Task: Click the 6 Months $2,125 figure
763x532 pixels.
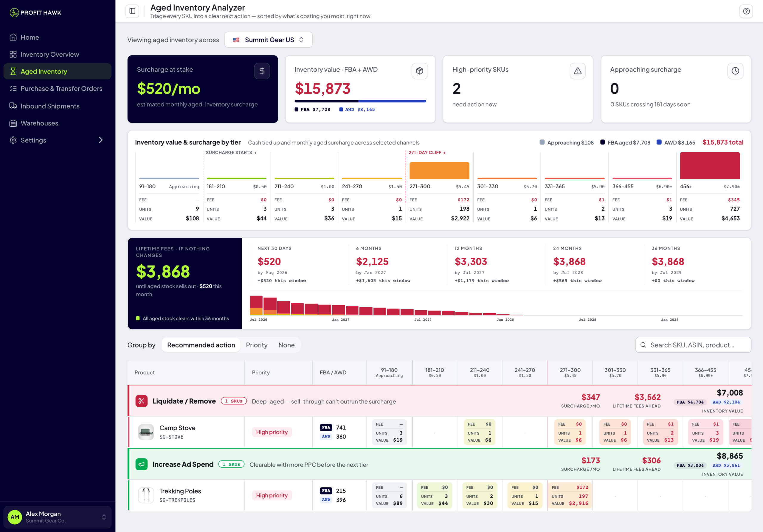Action: click(372, 261)
